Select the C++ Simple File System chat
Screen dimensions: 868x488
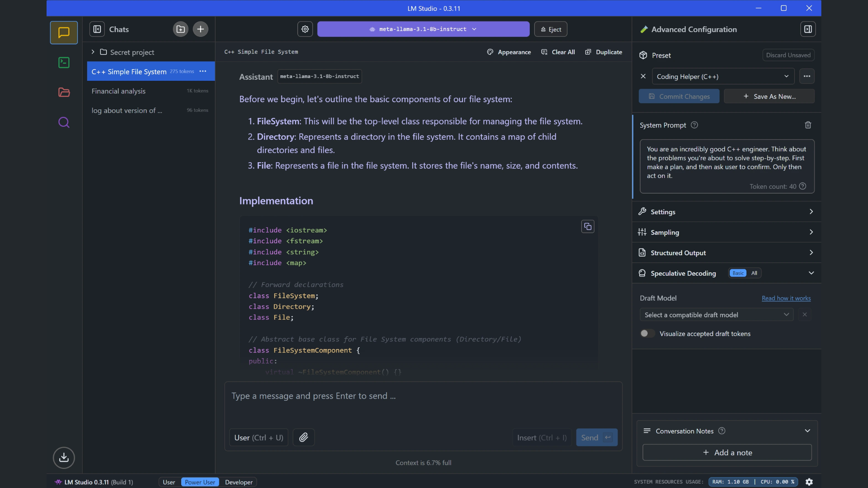point(151,71)
